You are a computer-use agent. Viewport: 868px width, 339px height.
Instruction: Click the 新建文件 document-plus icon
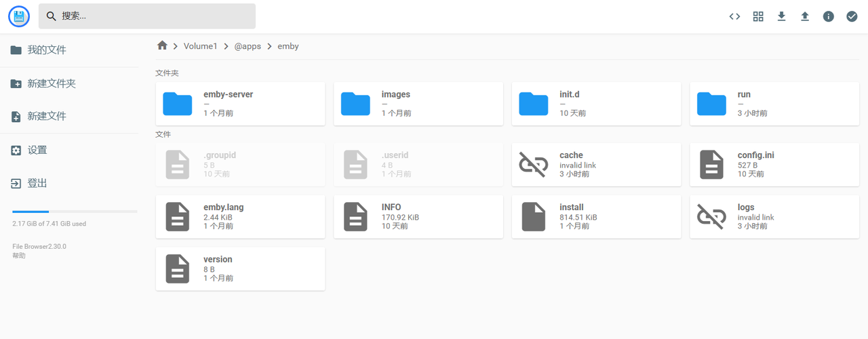pyautogui.click(x=16, y=117)
